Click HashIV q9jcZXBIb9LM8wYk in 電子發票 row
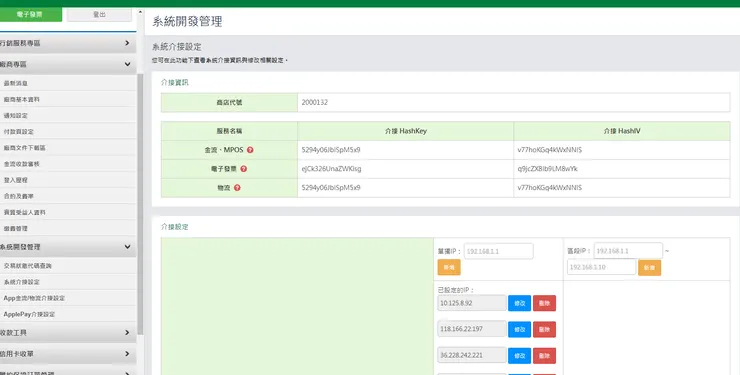 547,169
